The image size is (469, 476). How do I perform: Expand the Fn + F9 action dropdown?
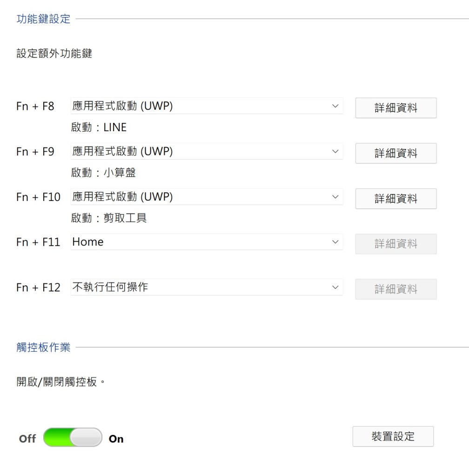pyautogui.click(x=207, y=151)
